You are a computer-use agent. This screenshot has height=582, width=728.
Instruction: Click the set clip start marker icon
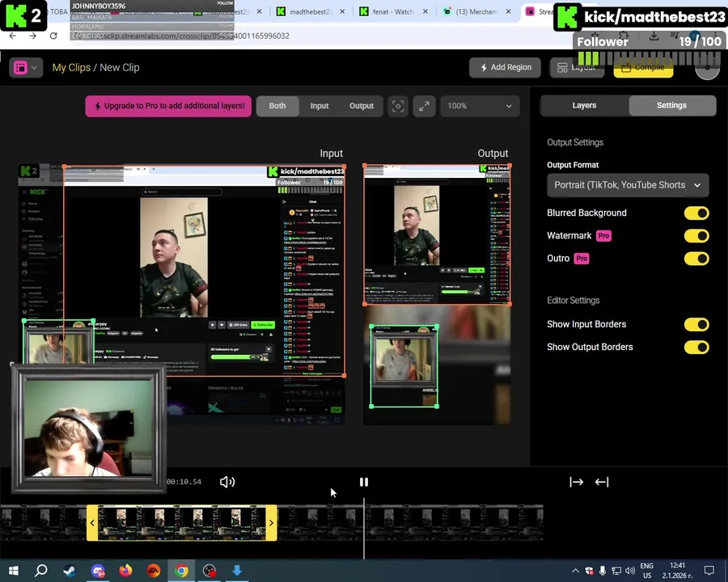[x=576, y=483]
